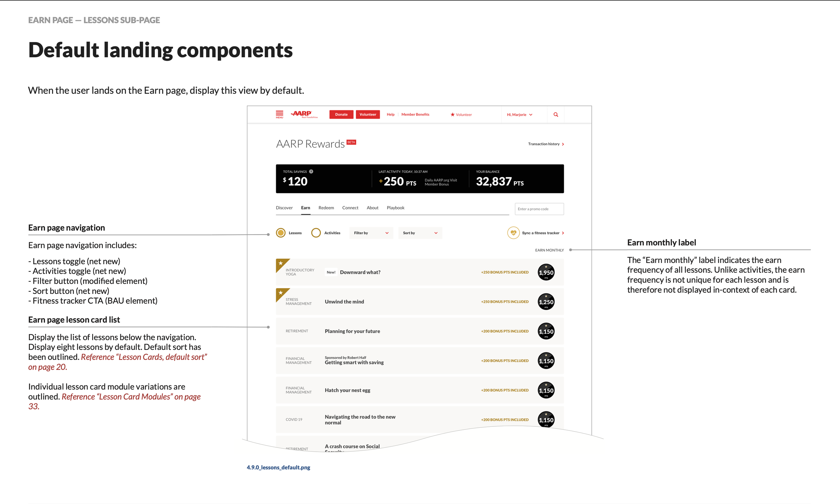The height and width of the screenshot is (504, 840).
Task: Select the Activities toggle
Action: [x=326, y=233]
